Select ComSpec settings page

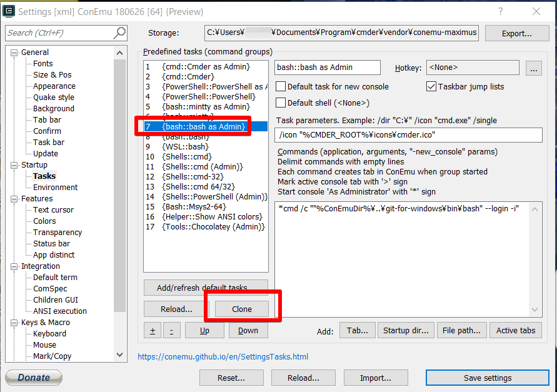(x=50, y=289)
